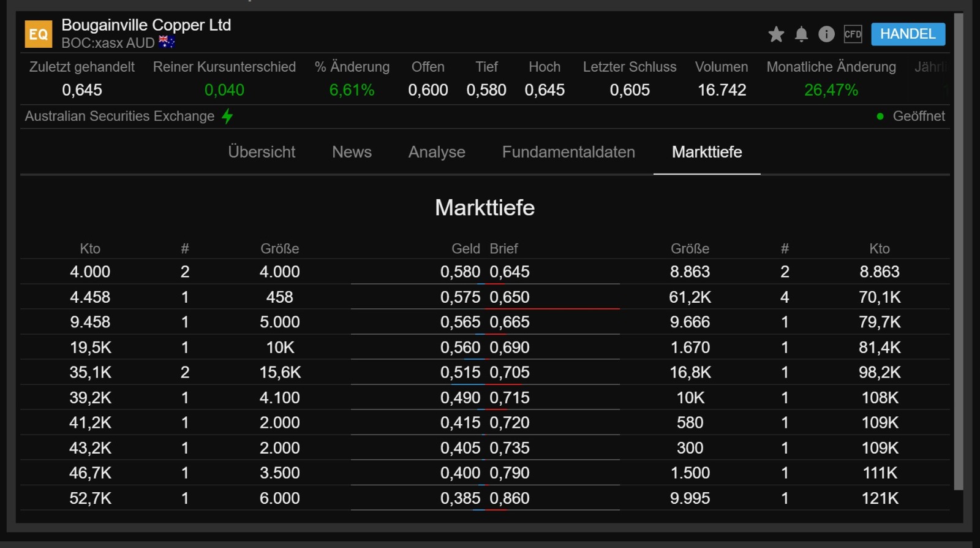Click bid price 0,560
The width and height of the screenshot is (980, 548).
tap(460, 348)
